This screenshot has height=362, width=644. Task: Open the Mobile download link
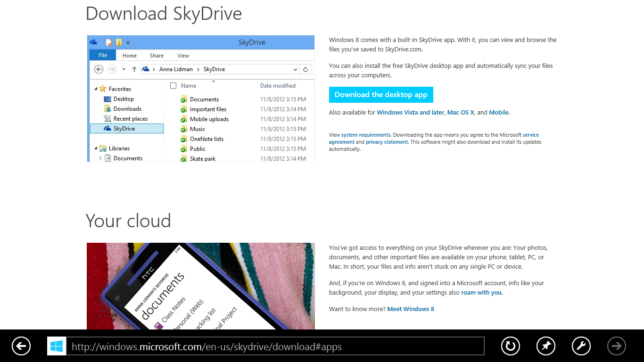pyautogui.click(x=499, y=113)
